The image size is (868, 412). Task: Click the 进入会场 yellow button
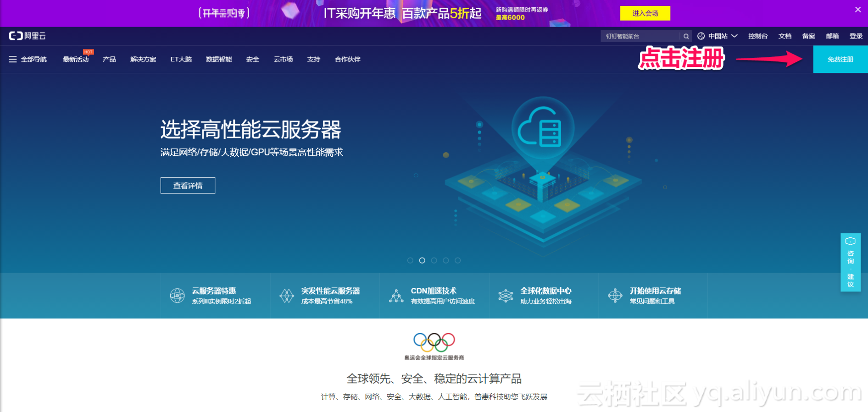645,13
